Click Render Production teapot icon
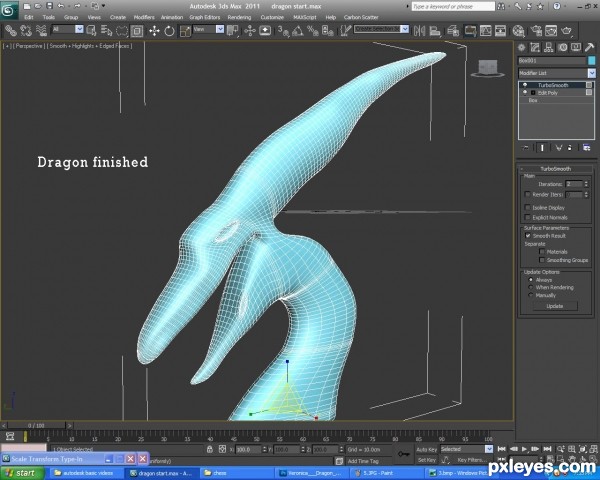The width and height of the screenshot is (600, 480). coord(566,31)
